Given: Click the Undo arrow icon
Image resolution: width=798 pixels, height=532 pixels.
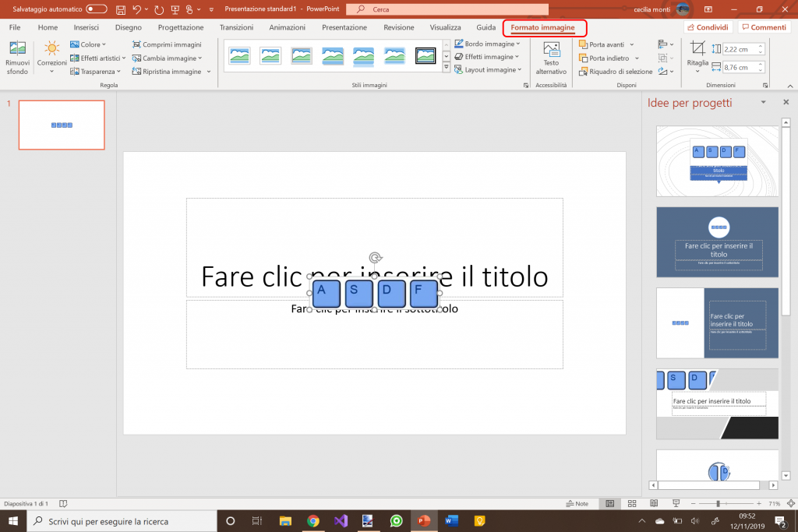Looking at the screenshot, I should 136,9.
